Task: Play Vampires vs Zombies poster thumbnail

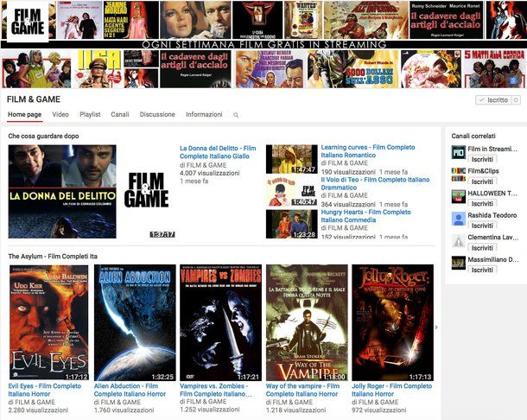Action: point(221,323)
